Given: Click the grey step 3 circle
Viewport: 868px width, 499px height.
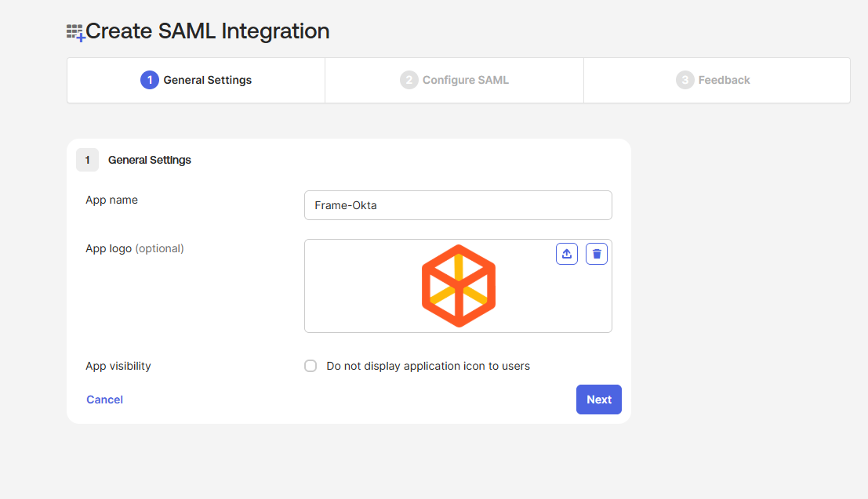Looking at the screenshot, I should 685,80.
